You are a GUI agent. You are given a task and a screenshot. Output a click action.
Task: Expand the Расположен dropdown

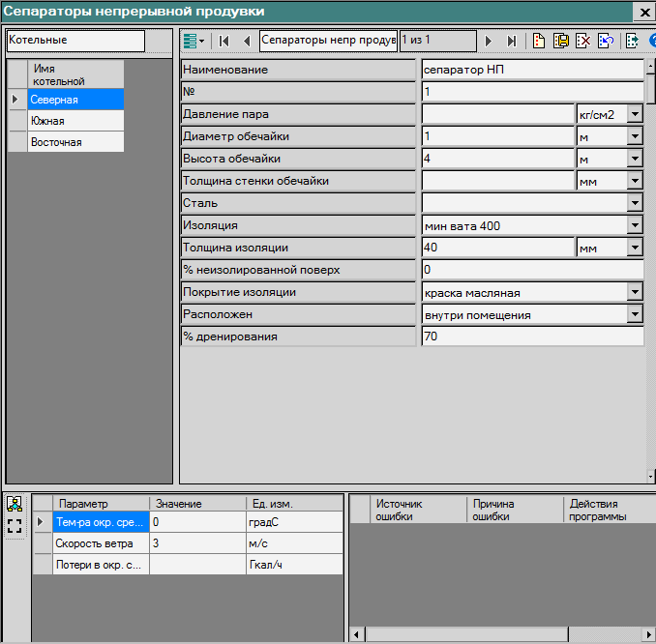[x=635, y=314]
